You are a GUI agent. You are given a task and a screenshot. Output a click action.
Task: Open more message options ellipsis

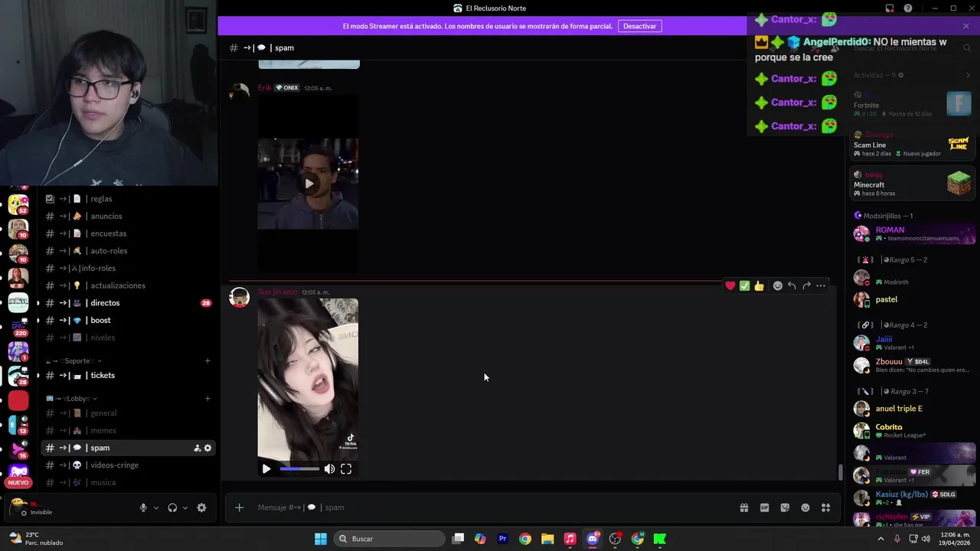[821, 285]
